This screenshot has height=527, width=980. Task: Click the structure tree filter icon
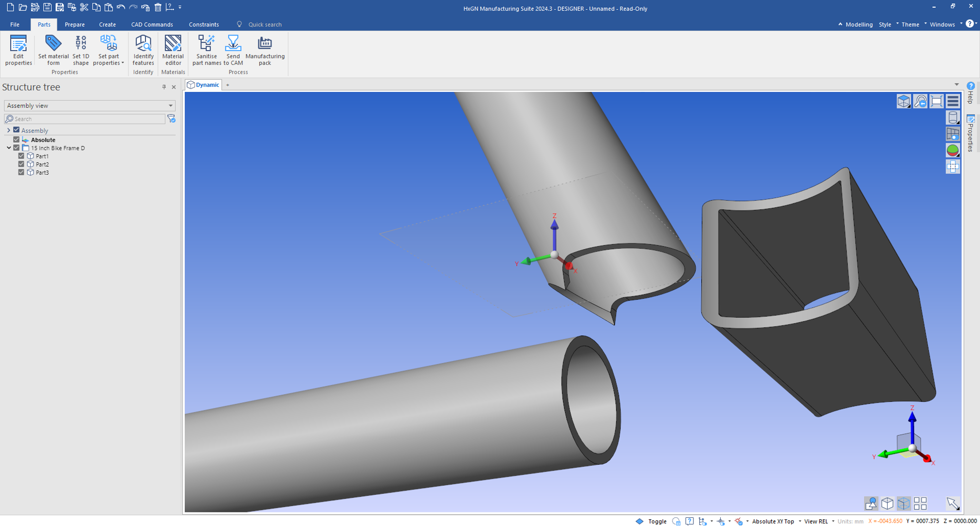171,119
